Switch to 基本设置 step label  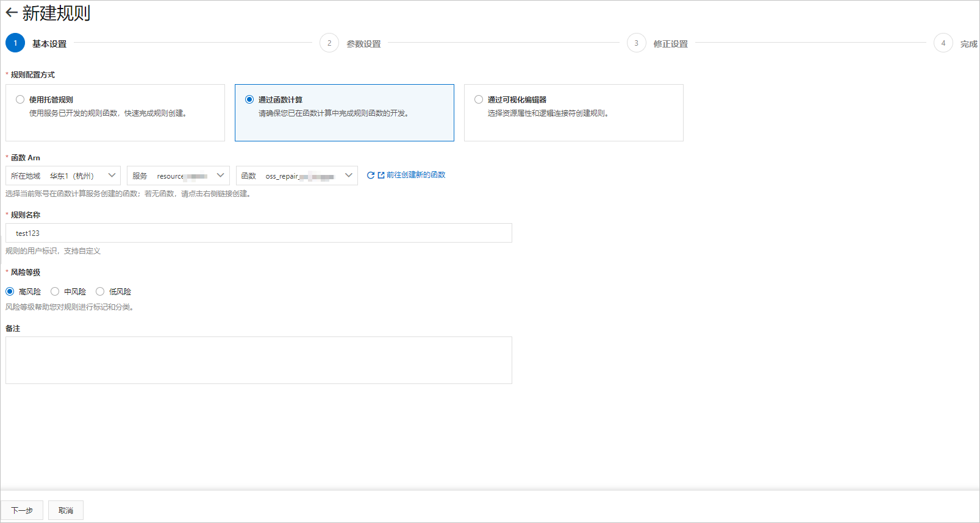click(x=49, y=44)
